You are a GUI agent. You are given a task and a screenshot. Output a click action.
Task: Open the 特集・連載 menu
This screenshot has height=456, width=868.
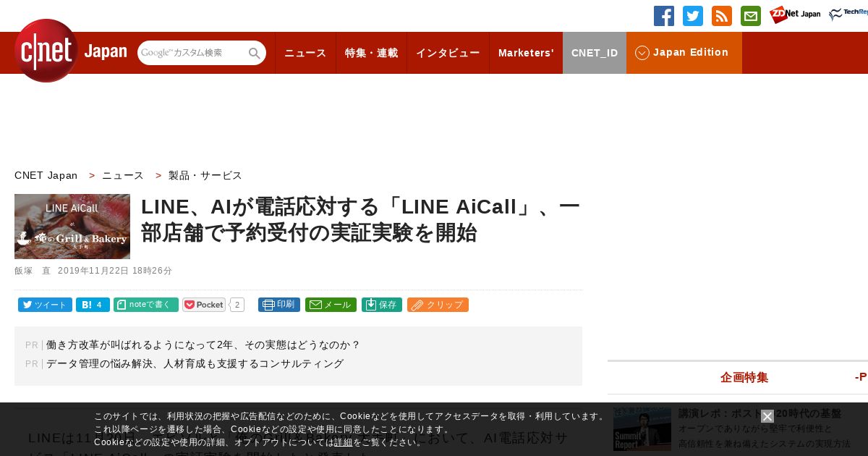pos(372,53)
